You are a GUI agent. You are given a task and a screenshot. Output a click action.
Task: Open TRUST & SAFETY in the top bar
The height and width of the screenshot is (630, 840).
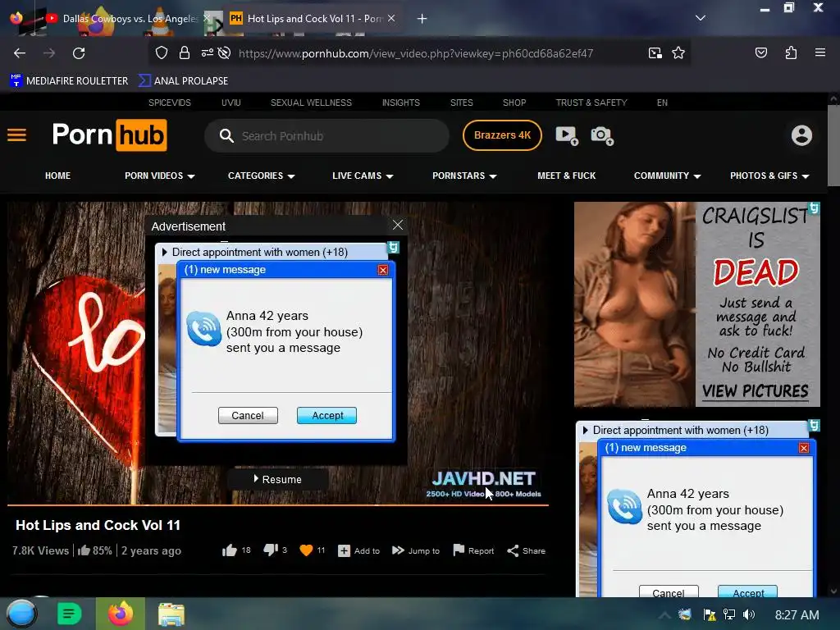(591, 103)
